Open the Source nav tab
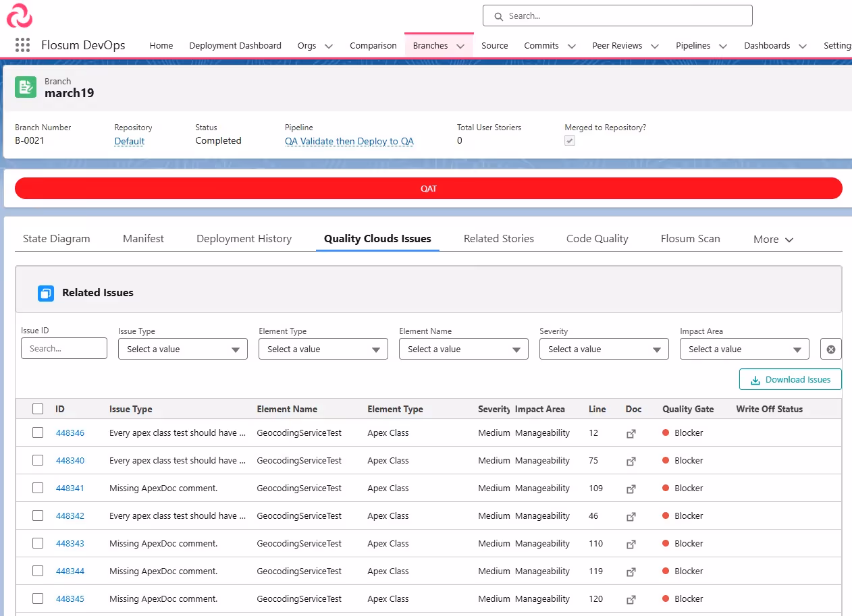The height and width of the screenshot is (616, 852). (495, 45)
